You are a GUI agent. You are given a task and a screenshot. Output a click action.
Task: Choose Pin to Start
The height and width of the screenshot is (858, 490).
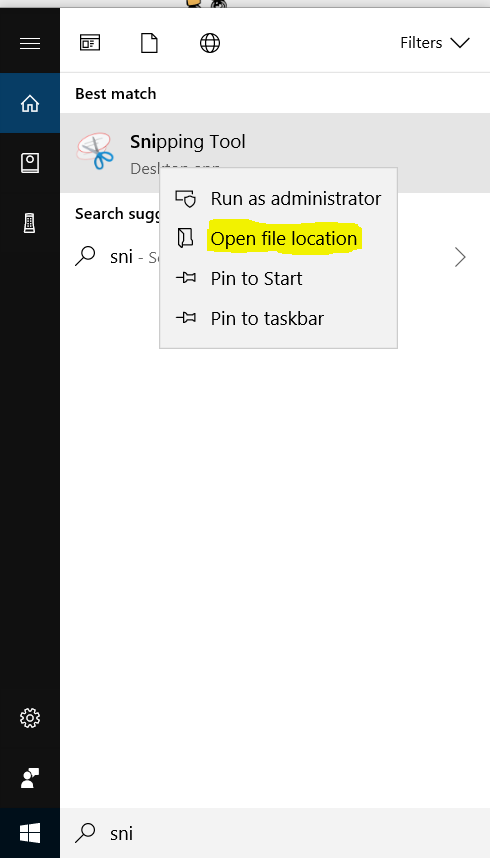point(279,279)
